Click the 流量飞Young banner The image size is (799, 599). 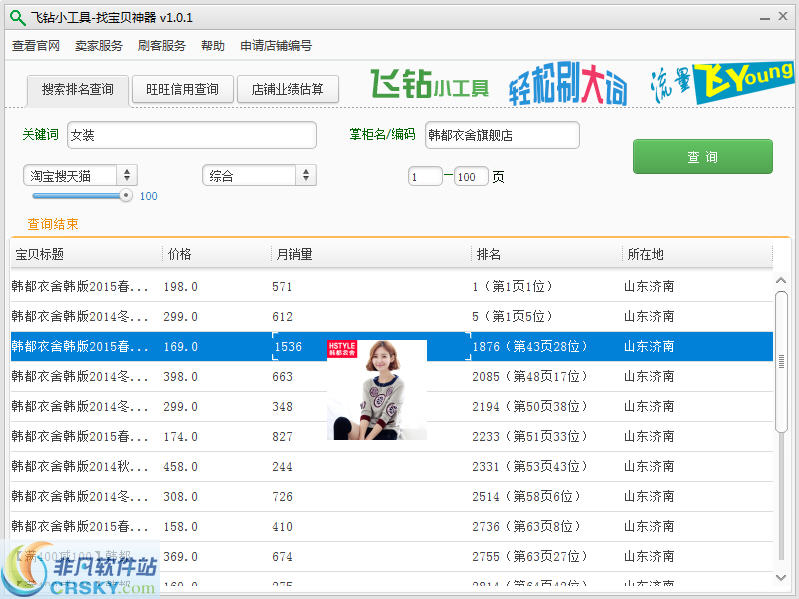[x=722, y=83]
